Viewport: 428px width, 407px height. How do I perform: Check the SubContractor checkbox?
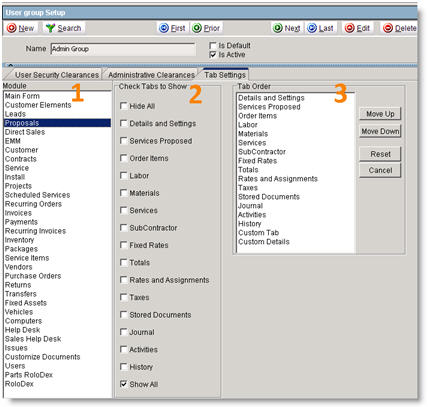[124, 228]
